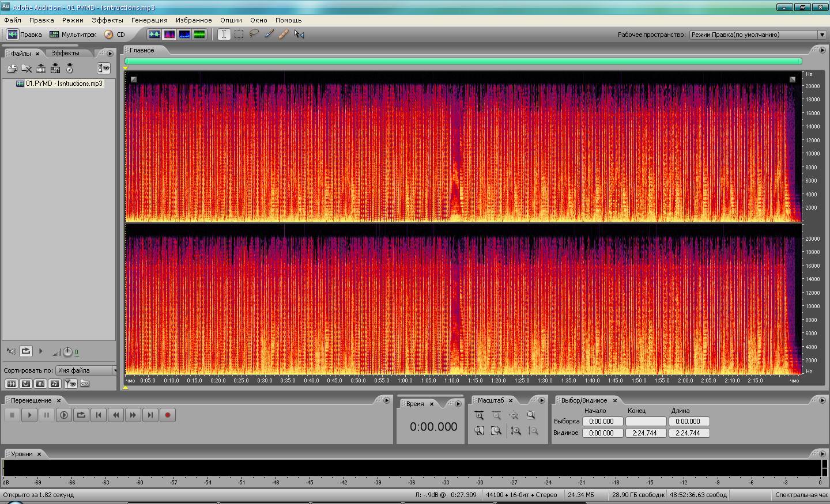The width and height of the screenshot is (830, 504).
Task: Switch to Мультитрек view
Action: click(x=73, y=35)
